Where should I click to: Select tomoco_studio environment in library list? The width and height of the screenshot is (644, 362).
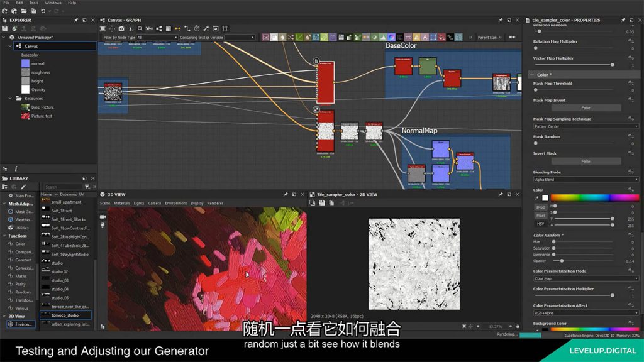click(x=65, y=315)
